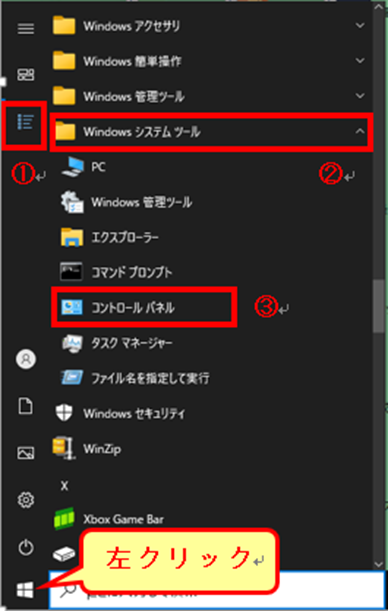Launch コマンド プロンプト label
The height and width of the screenshot is (611, 388).
[x=131, y=272]
